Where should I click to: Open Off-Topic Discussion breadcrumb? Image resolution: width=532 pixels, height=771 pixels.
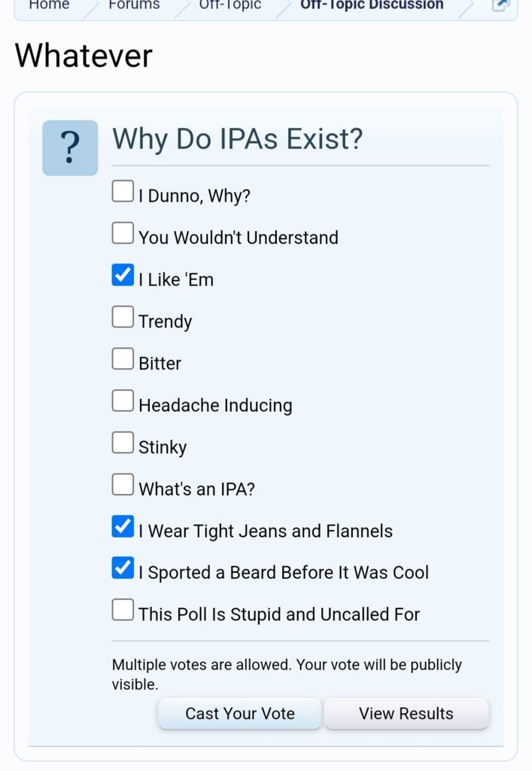click(372, 5)
